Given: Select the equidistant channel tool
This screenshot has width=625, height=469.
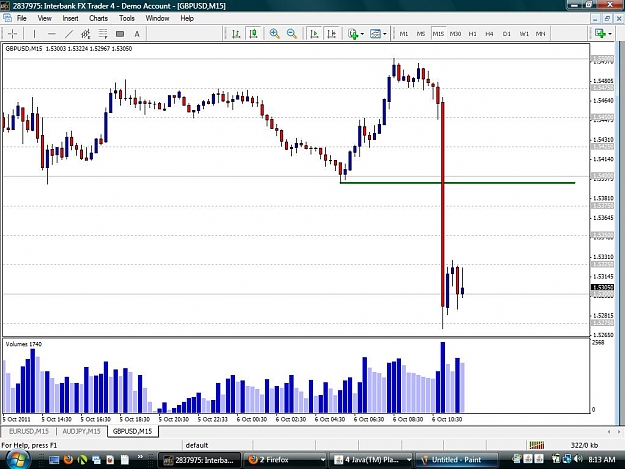Looking at the screenshot, I should coord(86,34).
